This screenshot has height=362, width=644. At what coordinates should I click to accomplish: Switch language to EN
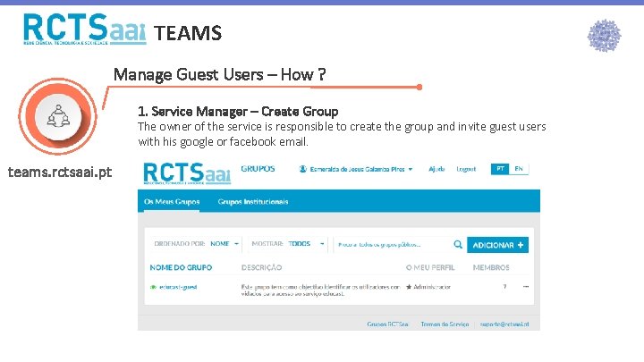tap(519, 169)
